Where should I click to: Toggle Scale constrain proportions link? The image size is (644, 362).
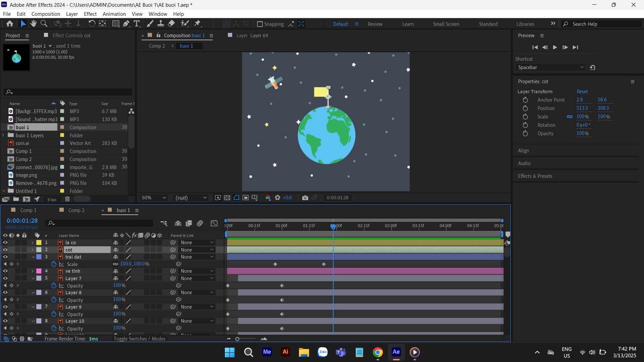click(x=569, y=117)
